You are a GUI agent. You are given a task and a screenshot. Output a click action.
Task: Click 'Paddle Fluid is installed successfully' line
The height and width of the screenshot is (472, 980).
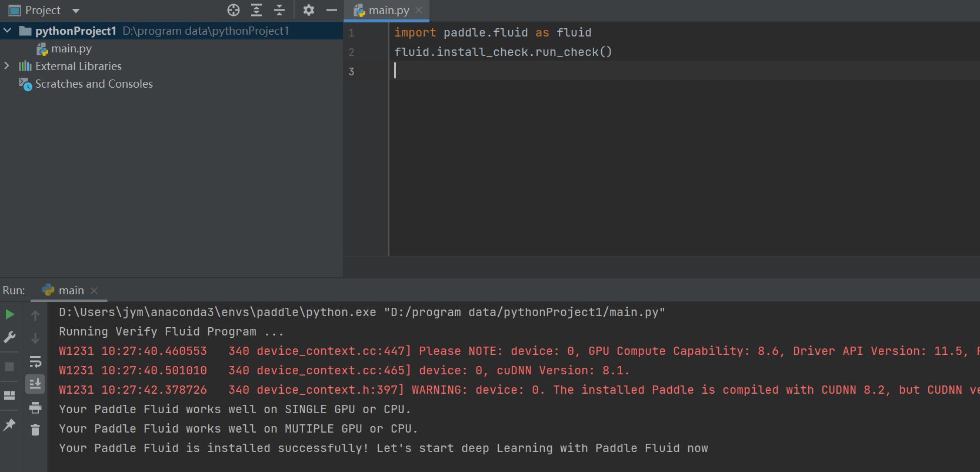coord(384,448)
